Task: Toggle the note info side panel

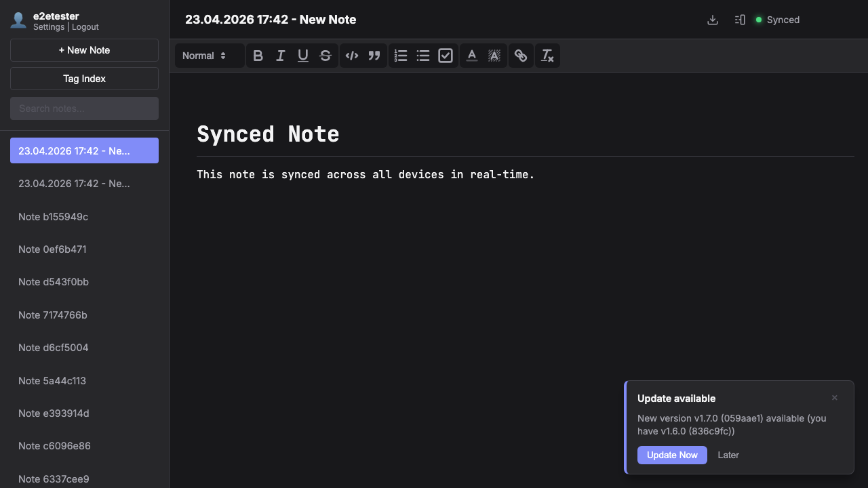Action: click(x=739, y=20)
